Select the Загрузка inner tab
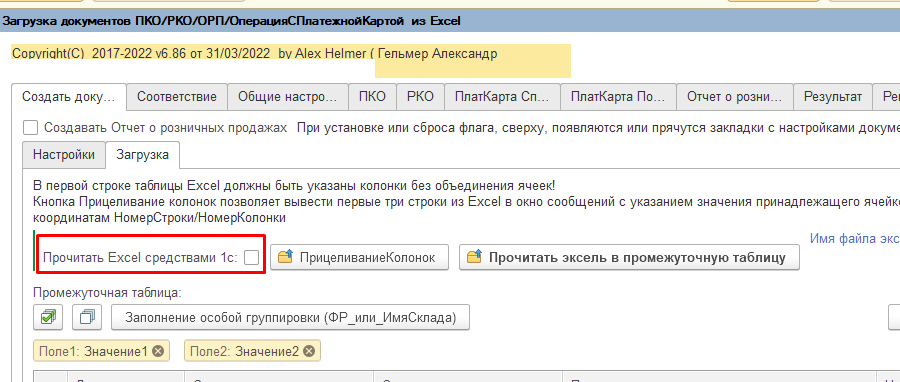The width and height of the screenshot is (900, 382). pyautogui.click(x=142, y=155)
